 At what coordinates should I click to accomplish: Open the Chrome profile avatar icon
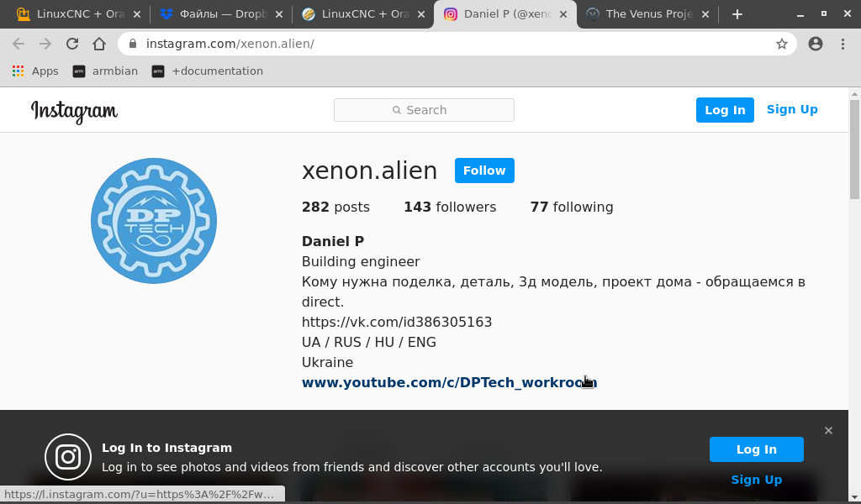coord(816,44)
